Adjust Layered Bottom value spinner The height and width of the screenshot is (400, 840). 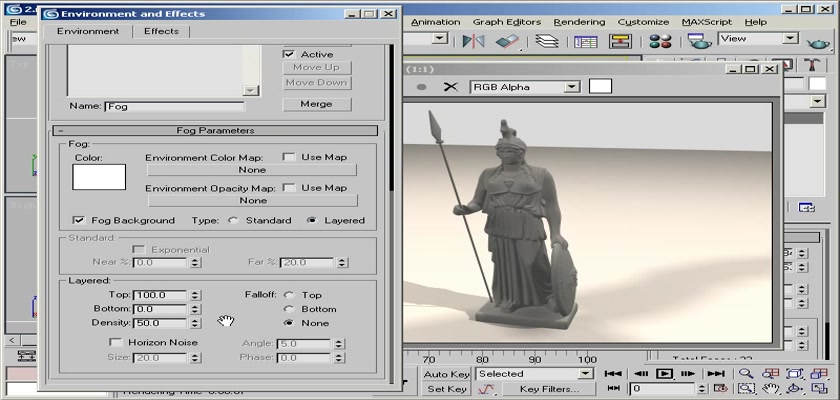[x=195, y=309]
